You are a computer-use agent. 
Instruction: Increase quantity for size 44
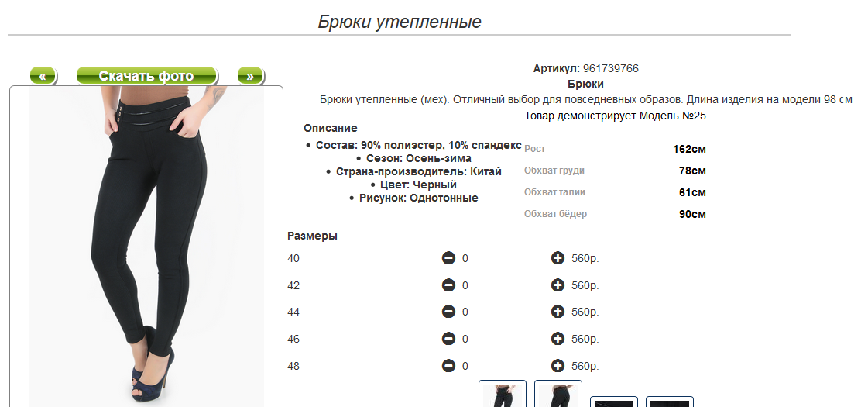tap(558, 312)
